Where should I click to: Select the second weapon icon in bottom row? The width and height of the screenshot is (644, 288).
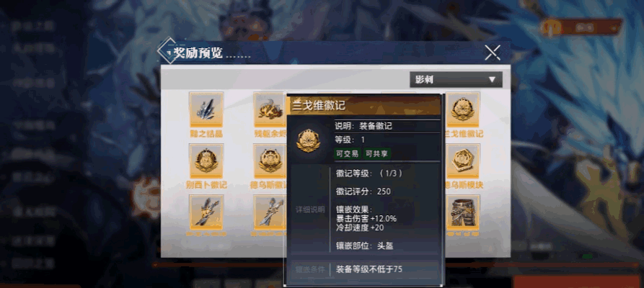270,212
